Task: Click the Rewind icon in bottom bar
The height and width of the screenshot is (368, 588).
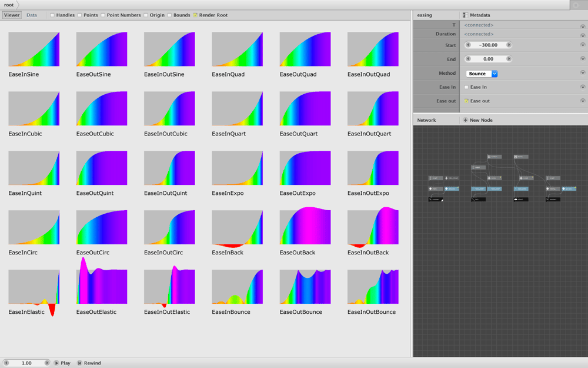Action: pos(79,363)
